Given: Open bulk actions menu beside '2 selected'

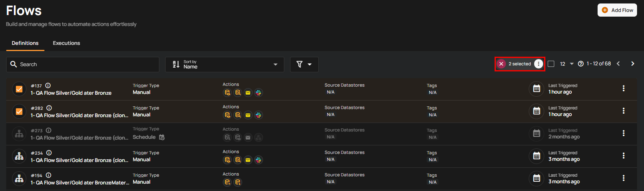Looking at the screenshot, I should 538,64.
